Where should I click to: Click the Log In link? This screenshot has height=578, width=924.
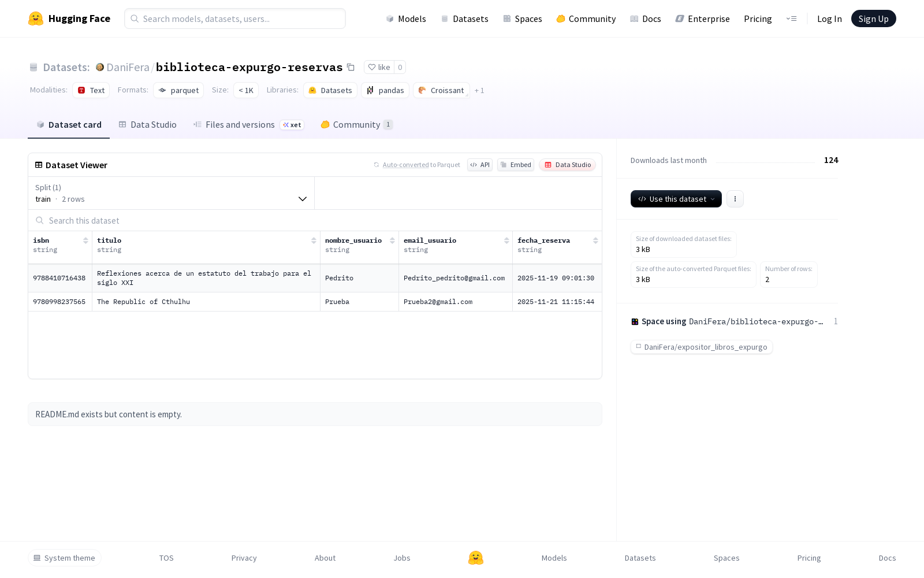coord(829,18)
